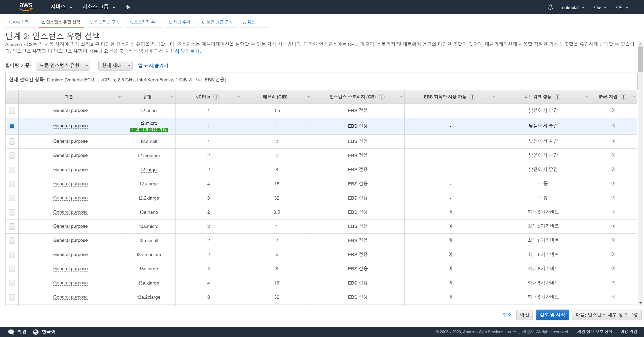The width and height of the screenshot is (644, 337).
Task: Click the page vertical scrollbar thumb
Action: pos(640,59)
